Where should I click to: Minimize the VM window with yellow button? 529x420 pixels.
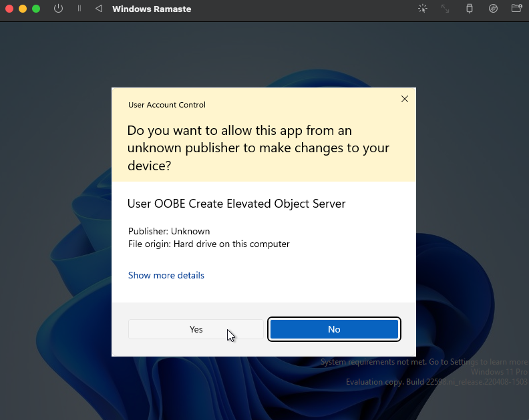pyautogui.click(x=23, y=9)
